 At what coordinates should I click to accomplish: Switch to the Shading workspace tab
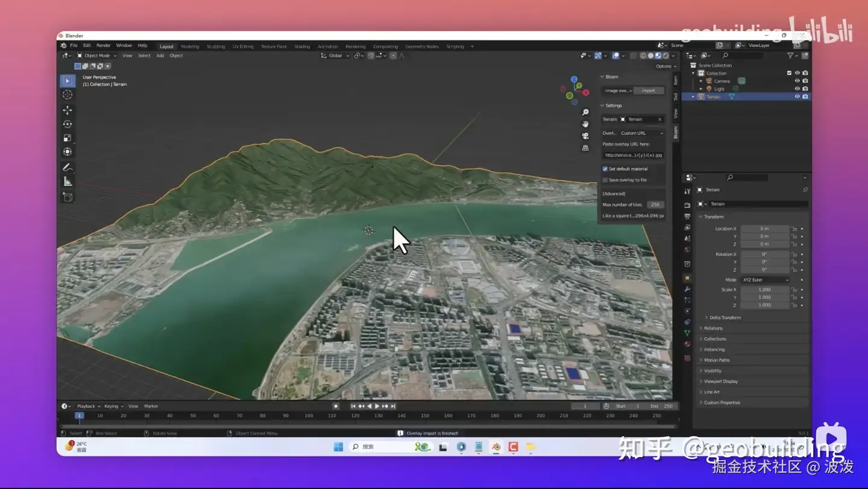[302, 46]
